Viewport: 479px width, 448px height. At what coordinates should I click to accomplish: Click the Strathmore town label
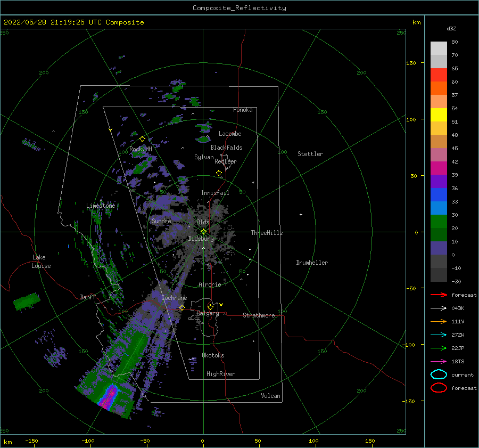(259, 315)
